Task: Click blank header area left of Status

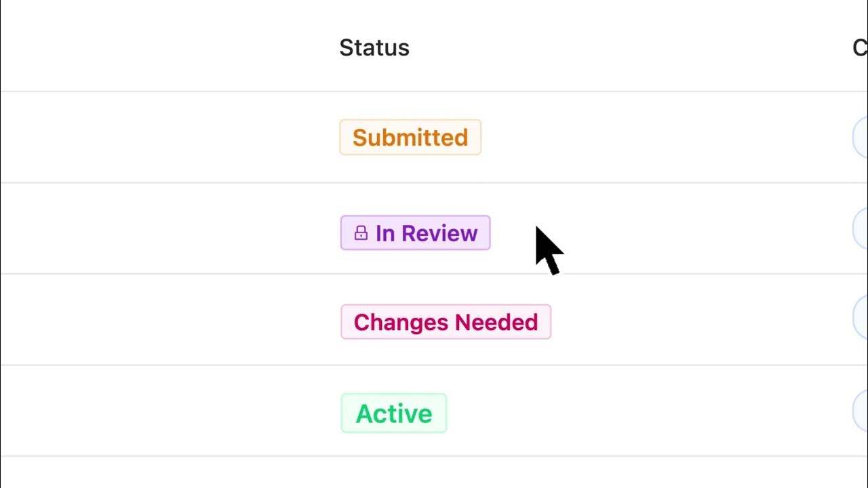Action: click(x=170, y=47)
